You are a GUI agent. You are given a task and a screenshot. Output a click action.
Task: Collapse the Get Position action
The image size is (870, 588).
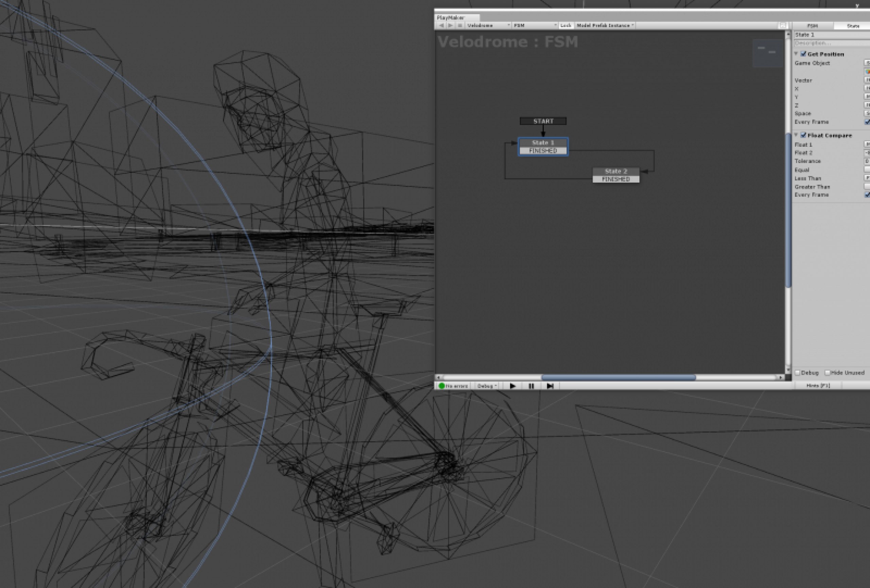pos(796,54)
